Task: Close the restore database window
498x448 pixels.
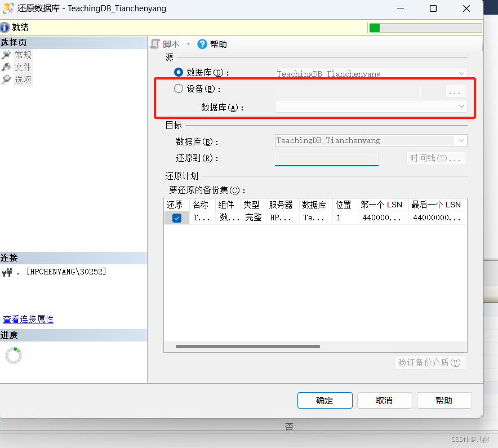Action: coord(466,8)
